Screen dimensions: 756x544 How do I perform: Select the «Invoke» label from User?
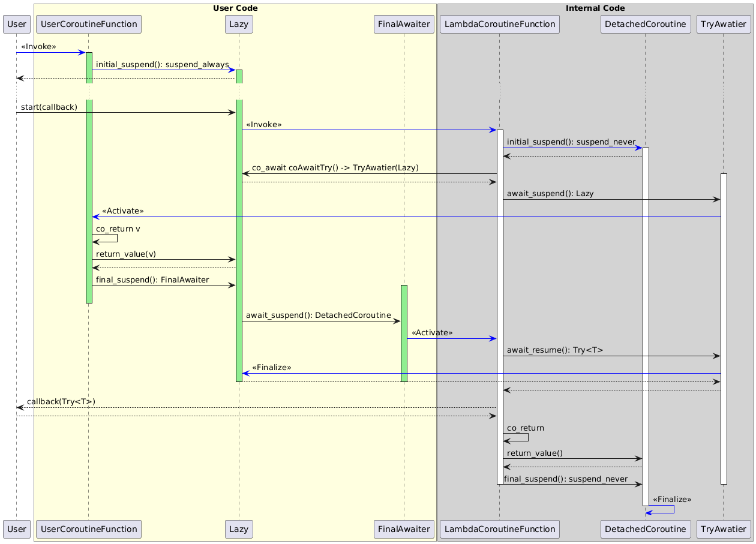pyautogui.click(x=38, y=47)
